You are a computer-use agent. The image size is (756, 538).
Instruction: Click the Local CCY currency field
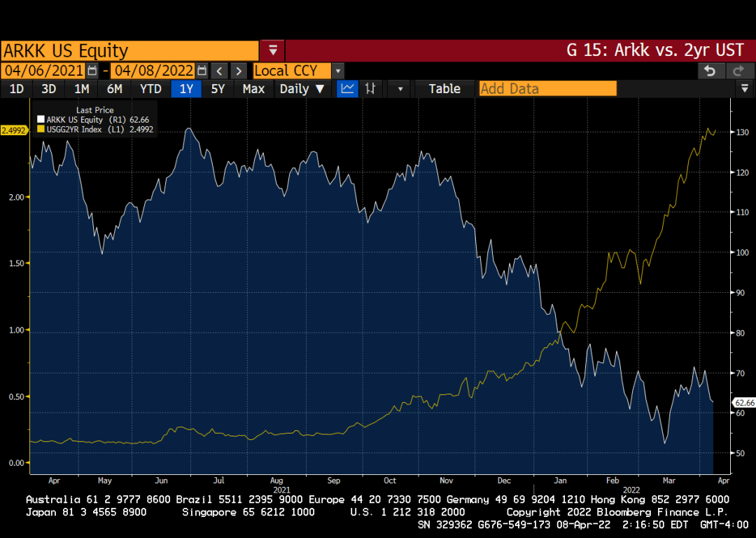click(292, 71)
